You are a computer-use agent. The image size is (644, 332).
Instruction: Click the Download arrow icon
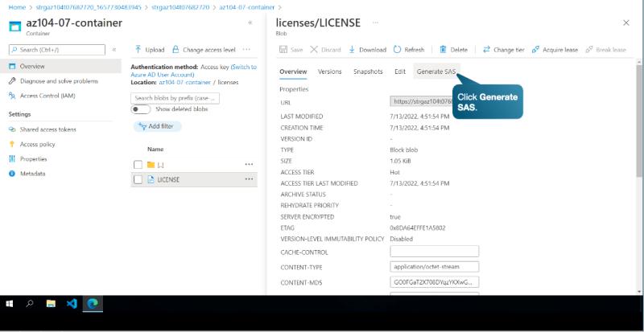[x=352, y=50]
